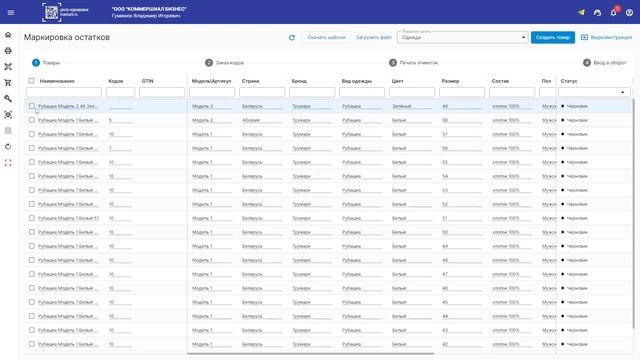Click the Наименование filter field
Screen dimensions: 640x360
64,92
